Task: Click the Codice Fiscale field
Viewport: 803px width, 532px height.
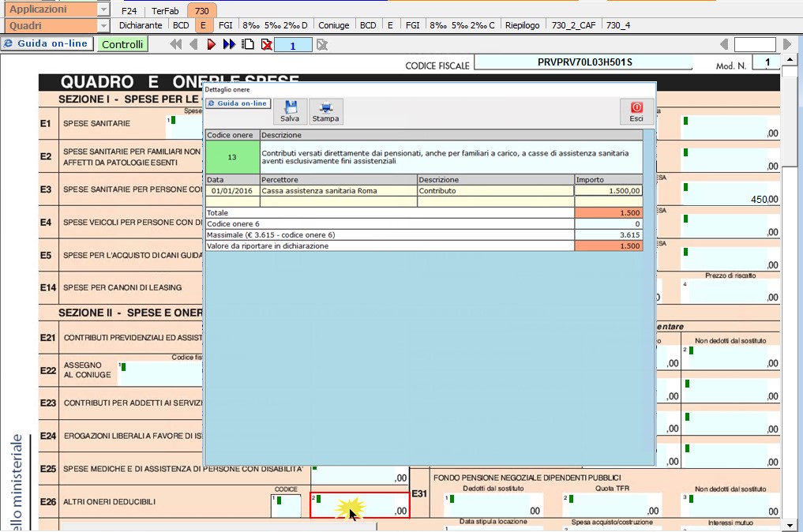Action: coord(583,62)
